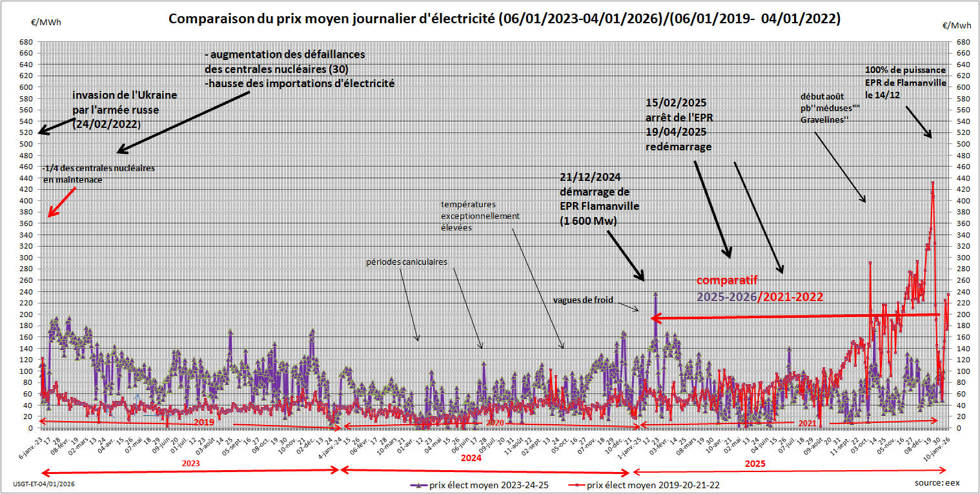Image resolution: width=980 pixels, height=494 pixels.
Task: Click the 2023 year label on bottom timeline
Action: [190, 464]
